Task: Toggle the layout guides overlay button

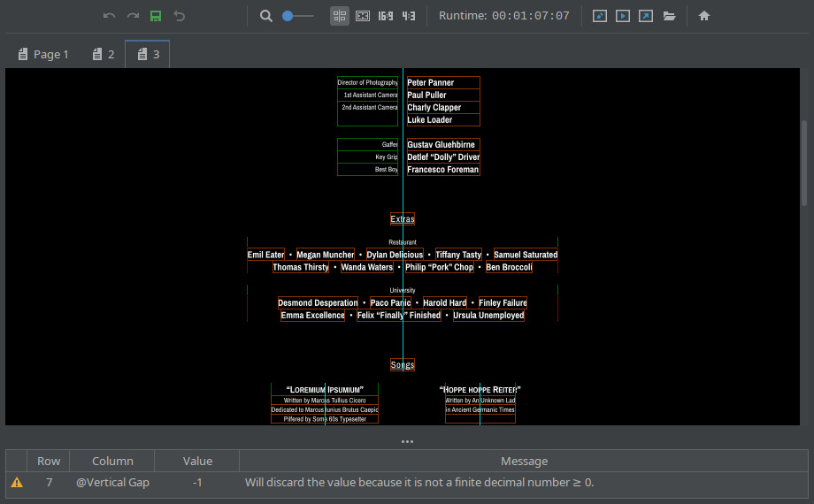Action: coord(340,16)
